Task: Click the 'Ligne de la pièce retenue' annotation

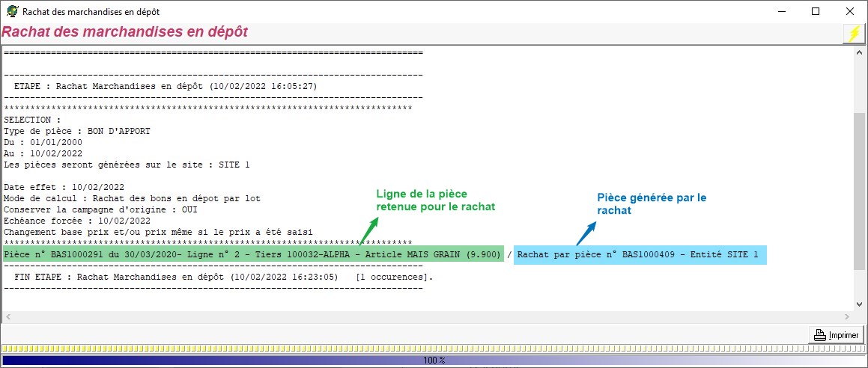Action: click(435, 200)
